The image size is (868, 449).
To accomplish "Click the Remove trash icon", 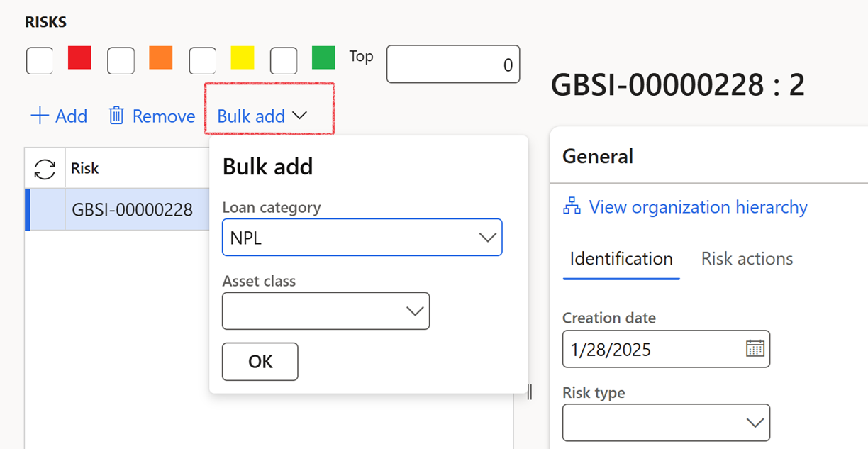I will [x=116, y=115].
